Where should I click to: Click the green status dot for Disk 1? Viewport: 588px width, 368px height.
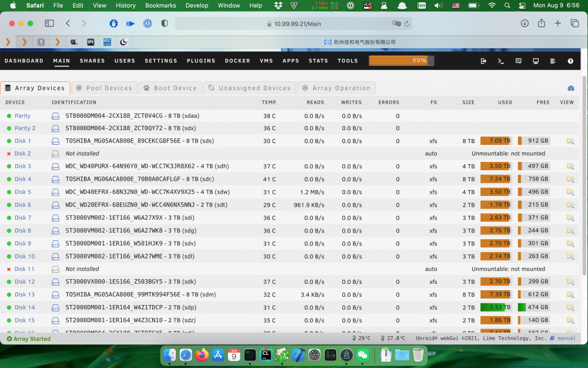tap(9, 141)
